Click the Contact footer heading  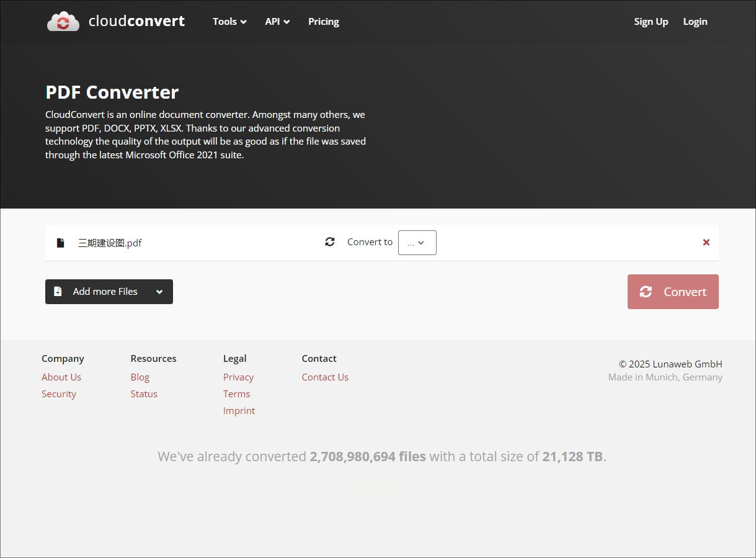point(319,358)
